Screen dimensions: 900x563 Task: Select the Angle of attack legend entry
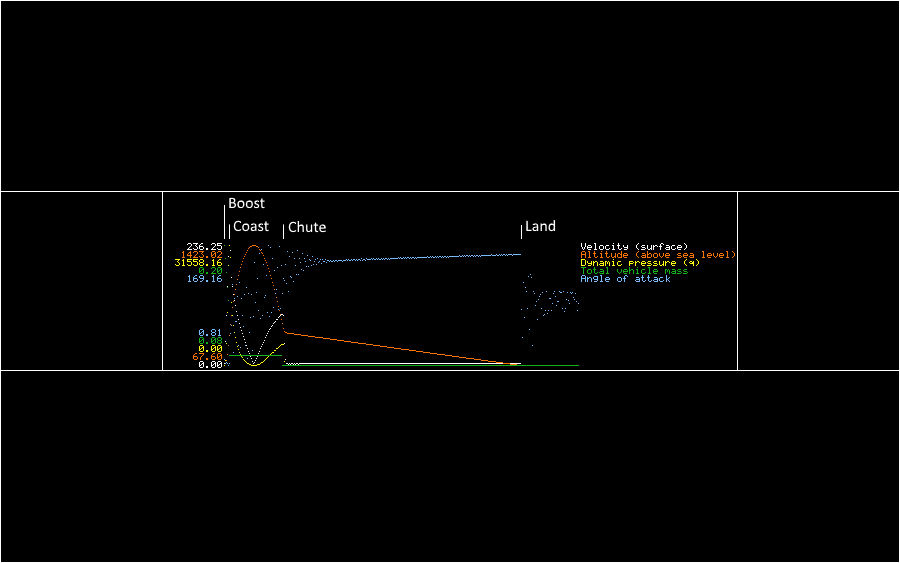point(625,279)
